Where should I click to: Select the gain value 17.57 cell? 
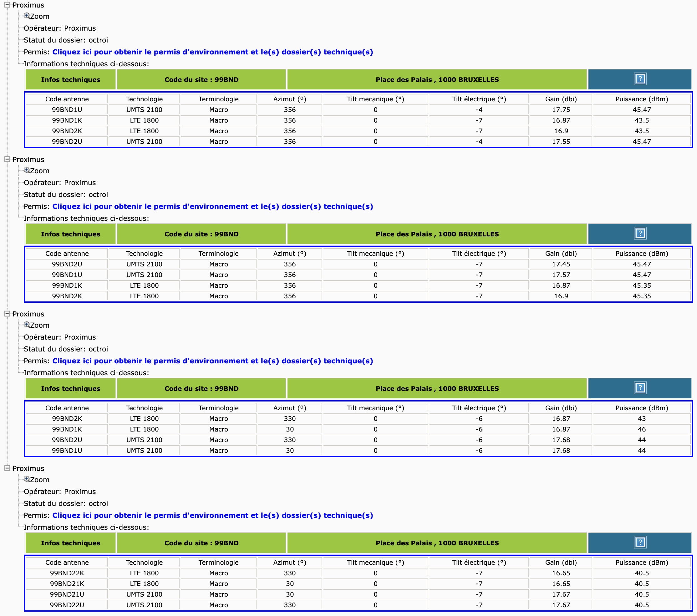(x=561, y=275)
